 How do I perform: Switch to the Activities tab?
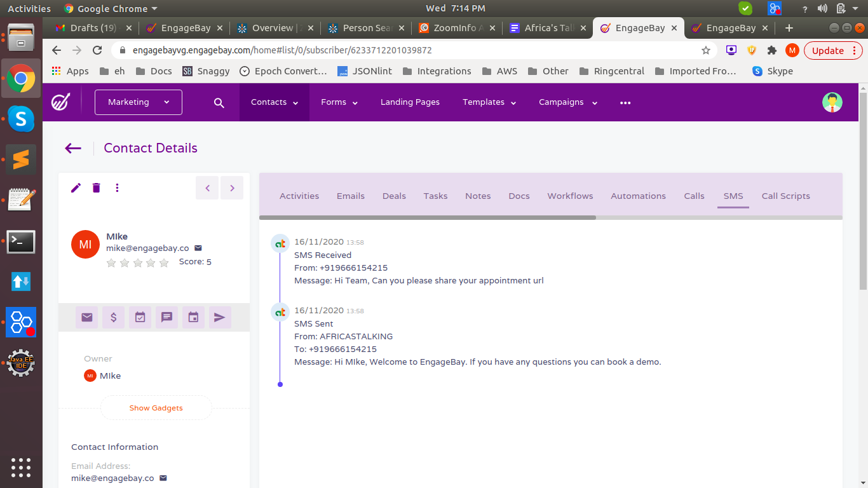pos(299,196)
